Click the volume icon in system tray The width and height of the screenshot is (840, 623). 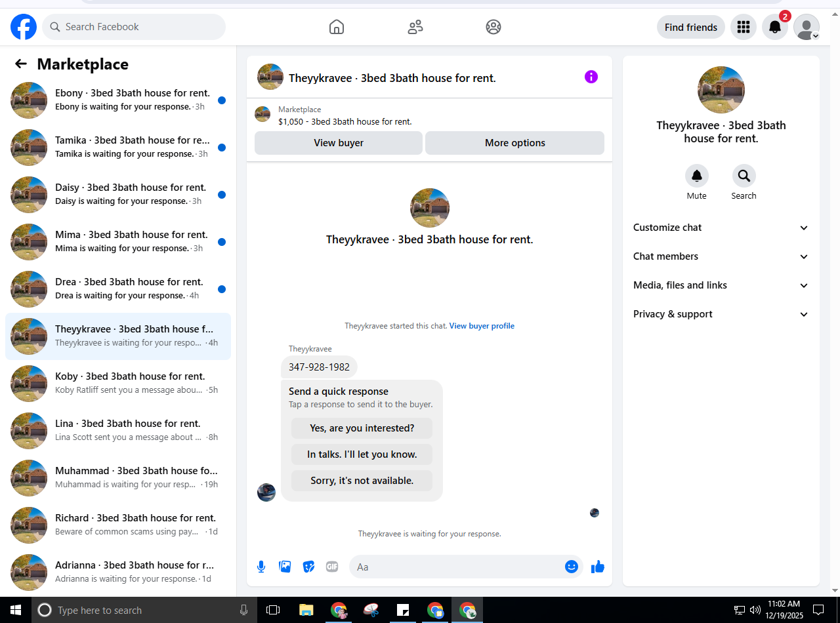coord(755,610)
